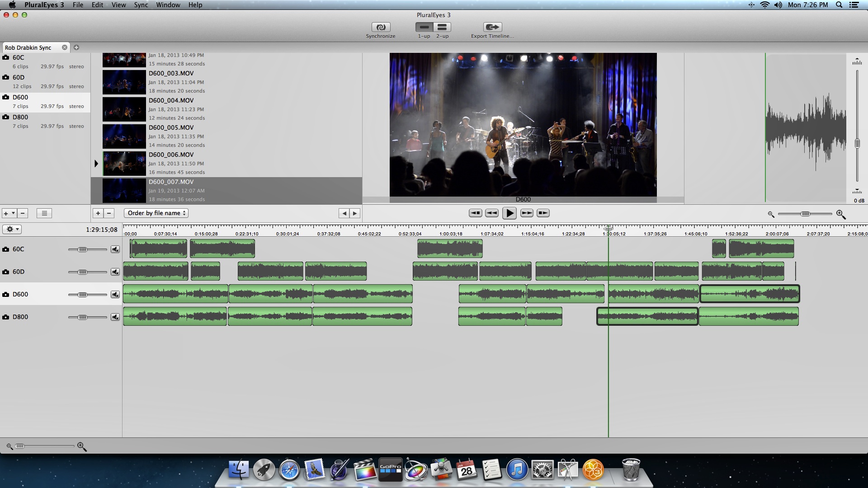Mute the 60C timeline track
Viewport: 868px width, 488px height.
115,249
